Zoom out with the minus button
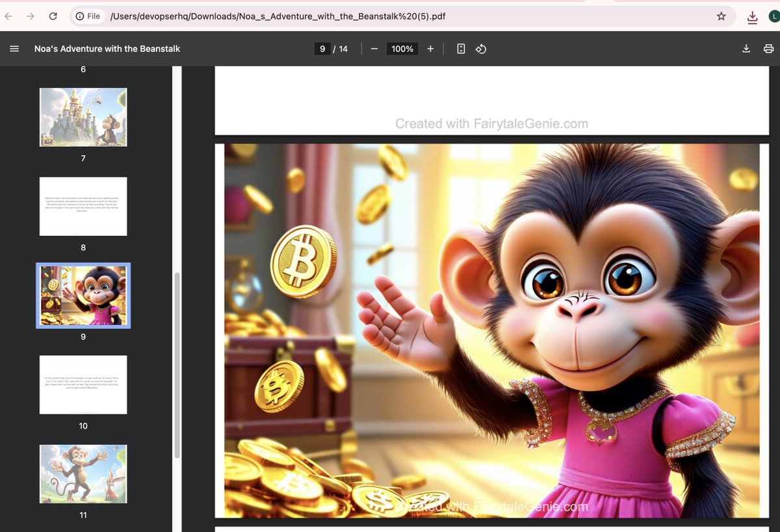780x532 pixels. (x=374, y=49)
